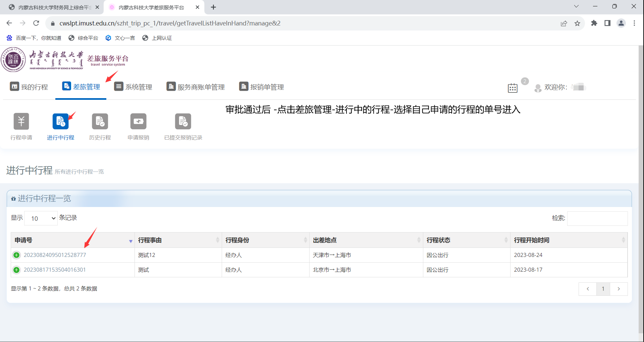This screenshot has width=644, height=342.
Task: Open trip link 20230824095012528777
Action: click(x=55, y=255)
